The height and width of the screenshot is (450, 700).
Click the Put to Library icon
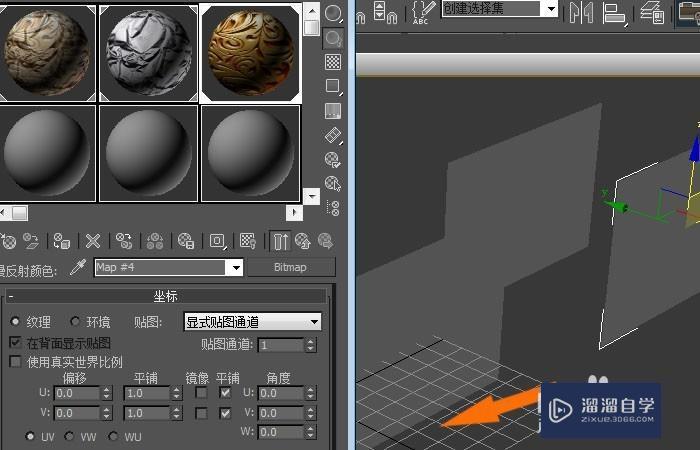click(186, 241)
